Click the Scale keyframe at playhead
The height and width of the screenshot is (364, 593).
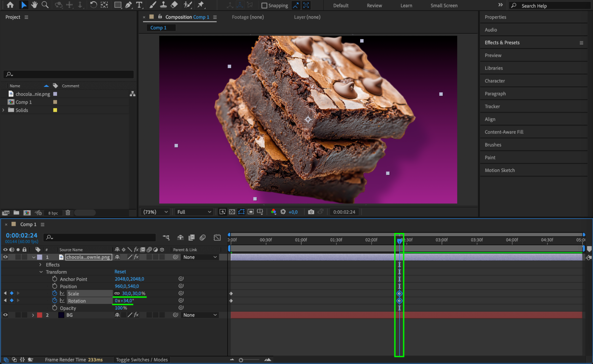click(399, 293)
